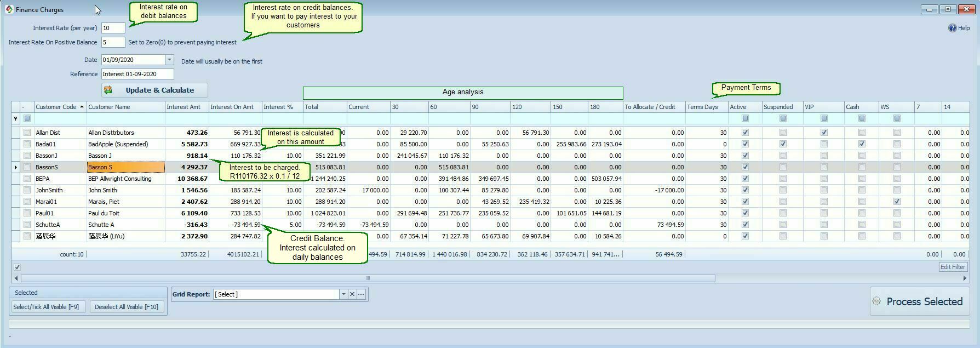Sort by Interest On Amt column header
Viewport: 980px width, 348px height.
pyautogui.click(x=236, y=107)
